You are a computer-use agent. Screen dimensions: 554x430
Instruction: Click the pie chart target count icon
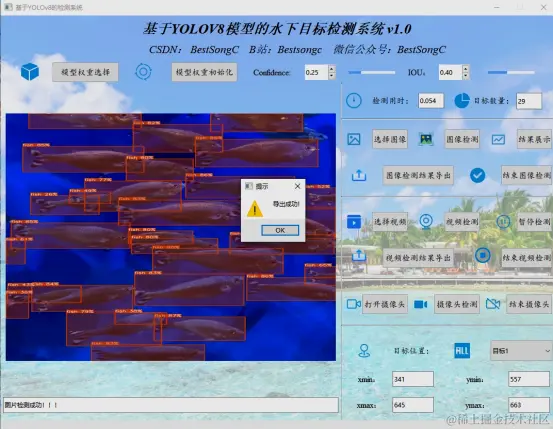(x=462, y=101)
